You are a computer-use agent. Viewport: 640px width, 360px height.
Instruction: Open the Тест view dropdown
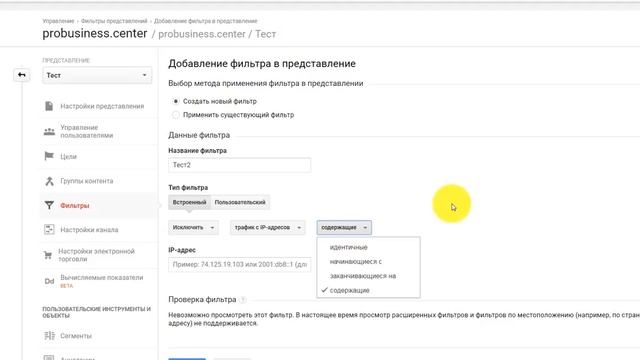click(x=97, y=75)
